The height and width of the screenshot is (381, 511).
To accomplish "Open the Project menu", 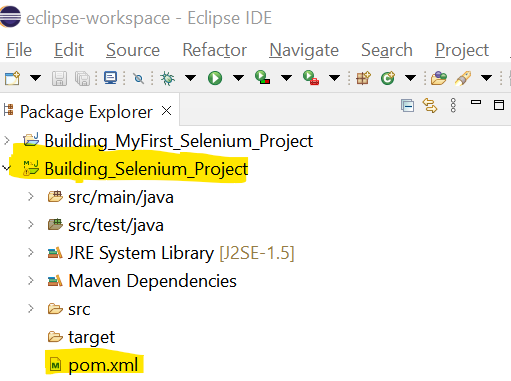I will tap(462, 50).
